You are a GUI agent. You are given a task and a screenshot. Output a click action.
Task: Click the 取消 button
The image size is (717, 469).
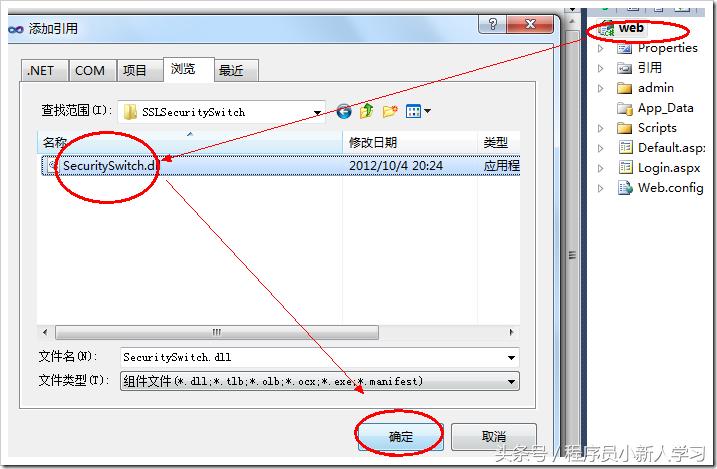(x=494, y=437)
